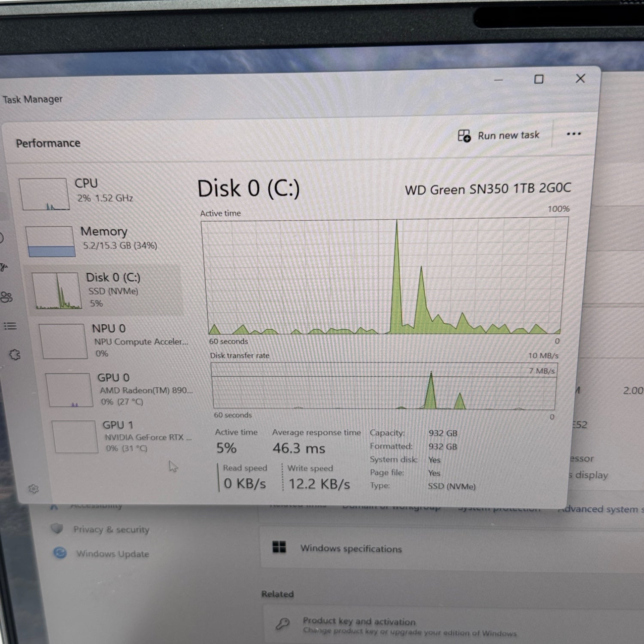Click the 12.2 KB/s write speed value
Viewport: 644px width, 644px height.
click(319, 484)
